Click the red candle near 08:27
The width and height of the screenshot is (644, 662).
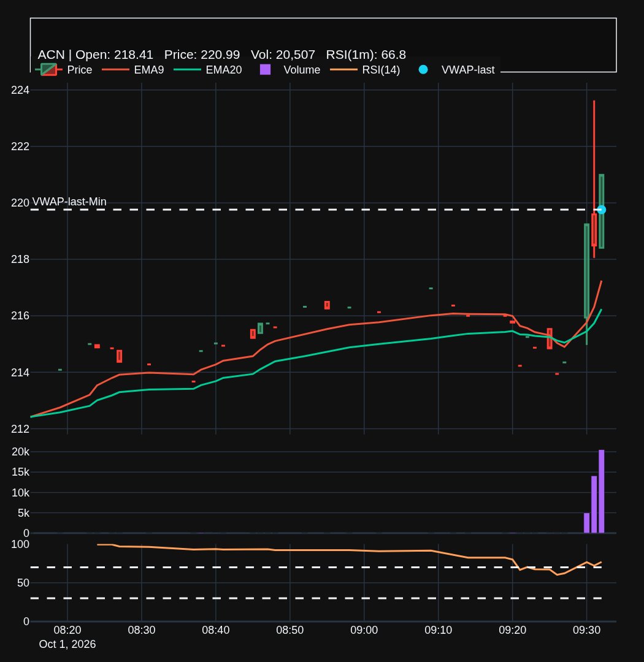tap(119, 356)
